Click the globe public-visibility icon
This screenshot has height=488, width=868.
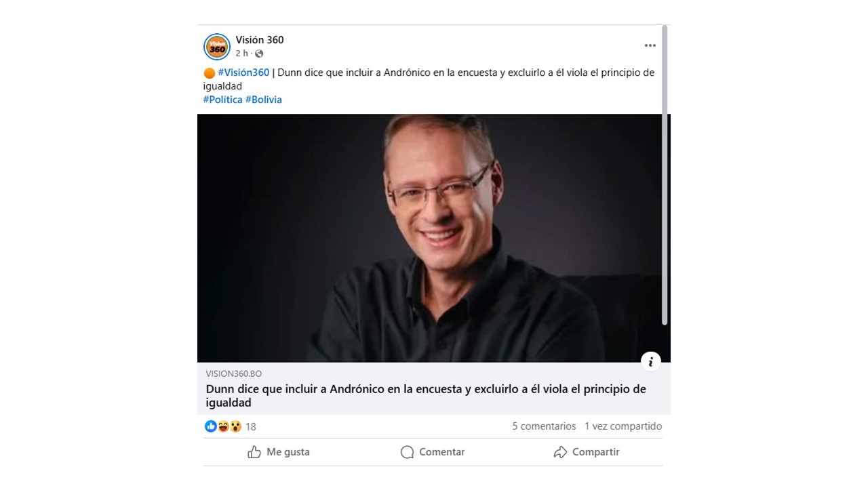tap(259, 54)
